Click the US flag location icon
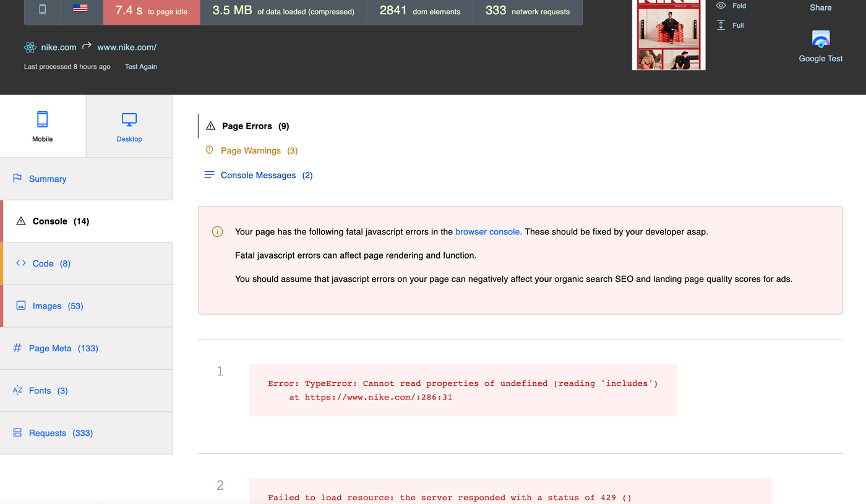Screen dimensions: 866x504 click(x=80, y=9)
